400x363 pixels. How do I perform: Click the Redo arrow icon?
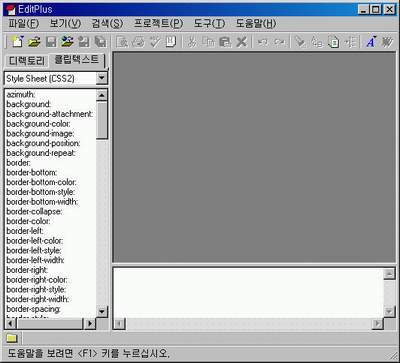coord(279,42)
